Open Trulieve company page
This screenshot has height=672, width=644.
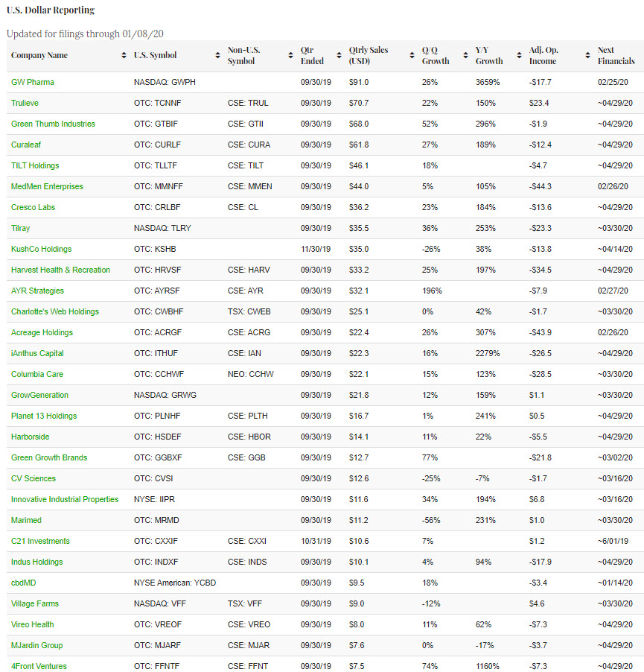click(26, 103)
